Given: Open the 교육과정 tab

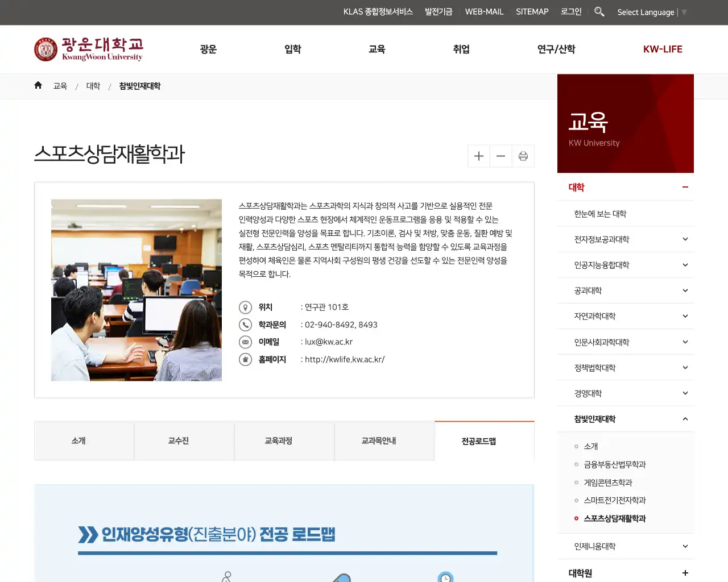Looking at the screenshot, I should pyautogui.click(x=279, y=441).
